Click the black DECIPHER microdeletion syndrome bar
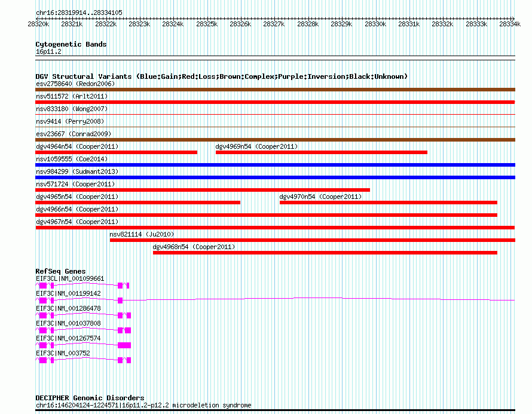This screenshot has width=532, height=414. pyautogui.click(x=275, y=410)
